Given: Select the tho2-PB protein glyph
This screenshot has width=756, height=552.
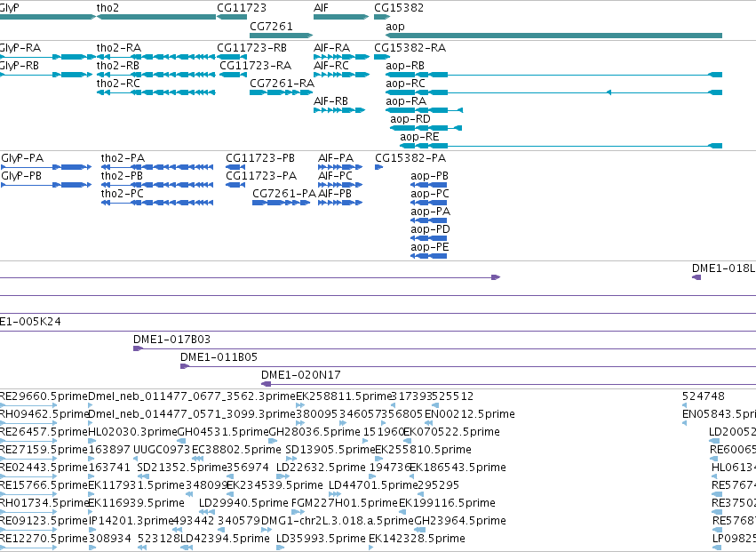Looking at the screenshot, I should (x=157, y=185).
